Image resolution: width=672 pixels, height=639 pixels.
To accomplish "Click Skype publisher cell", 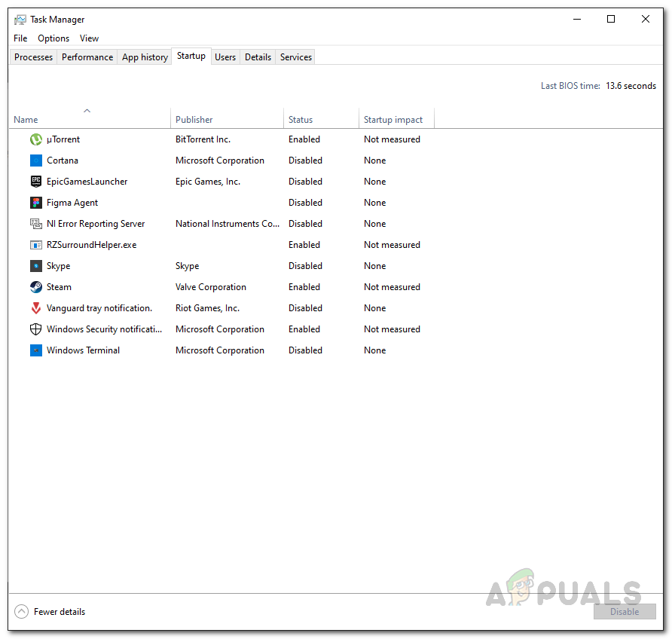I will pos(188,266).
